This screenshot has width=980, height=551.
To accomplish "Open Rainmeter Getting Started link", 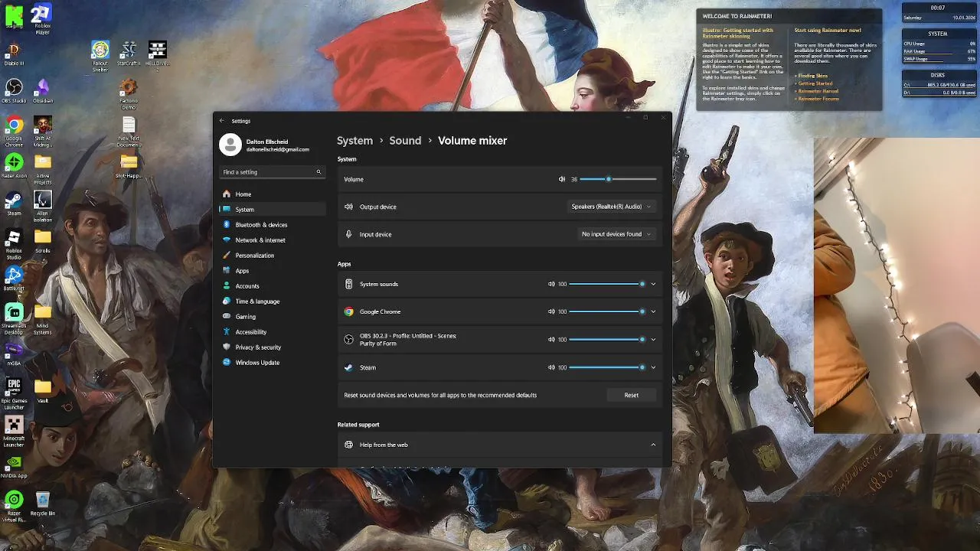I will point(815,83).
